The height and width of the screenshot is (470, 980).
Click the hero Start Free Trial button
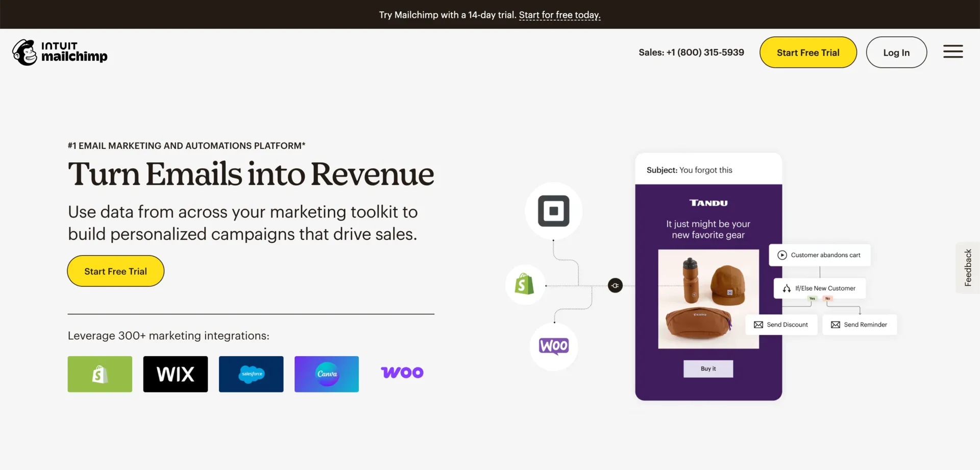pos(116,271)
